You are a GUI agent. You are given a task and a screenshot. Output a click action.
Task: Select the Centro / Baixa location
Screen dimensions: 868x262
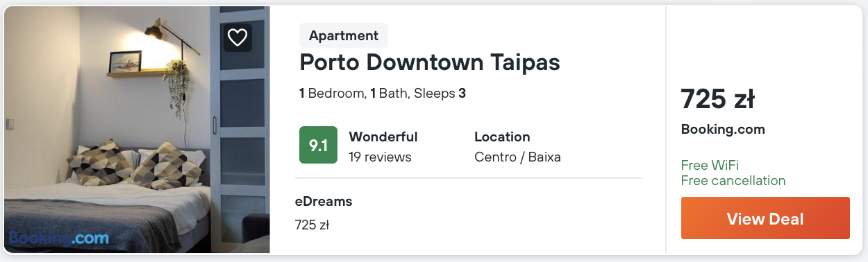(517, 157)
